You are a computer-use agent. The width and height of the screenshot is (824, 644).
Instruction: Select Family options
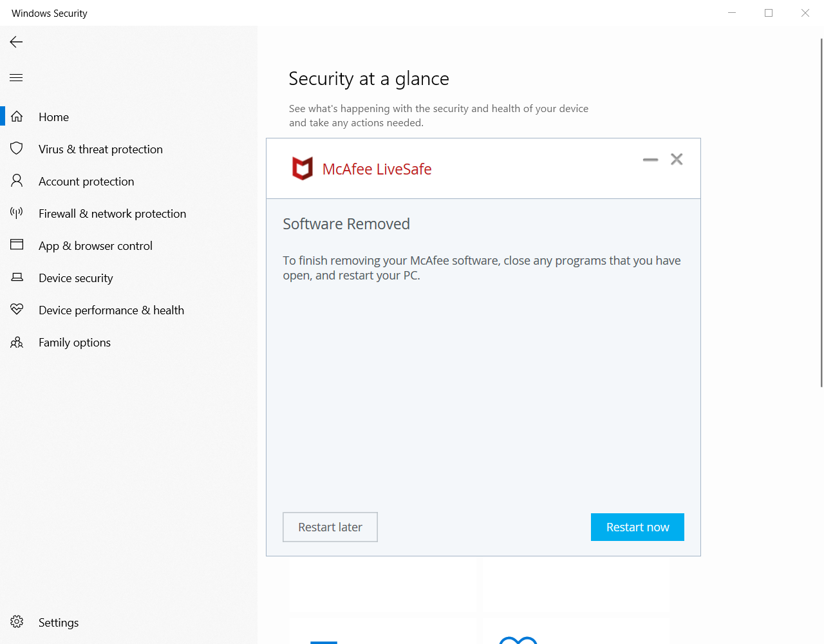[129, 342]
